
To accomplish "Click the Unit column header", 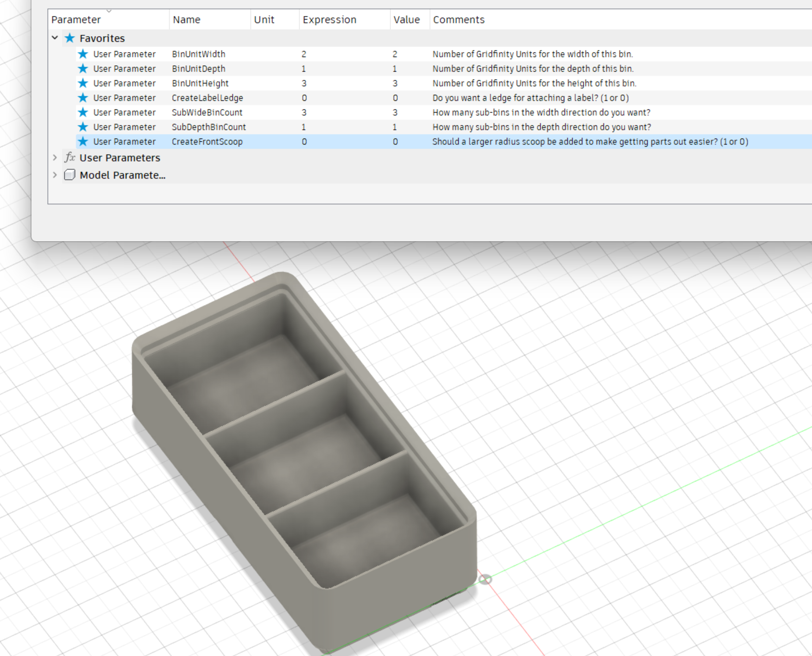I will tap(264, 19).
